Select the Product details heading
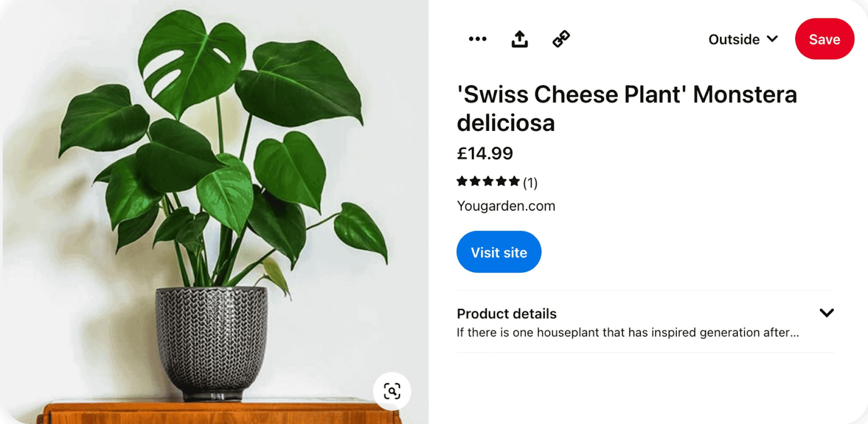Image resolution: width=868 pixels, height=424 pixels. [506, 313]
